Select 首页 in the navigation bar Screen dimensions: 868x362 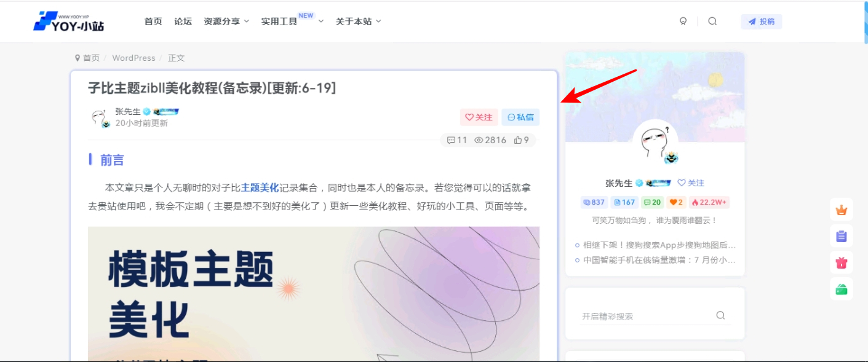(x=153, y=21)
